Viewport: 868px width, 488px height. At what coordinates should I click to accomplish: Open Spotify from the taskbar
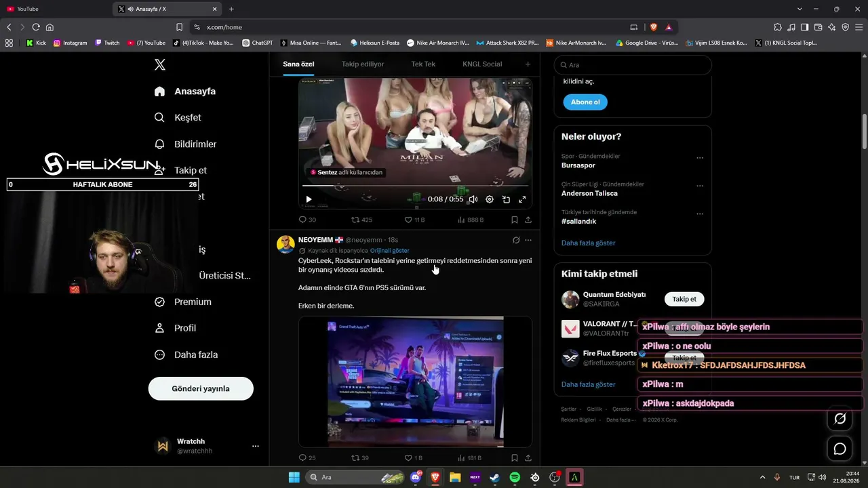click(x=515, y=477)
